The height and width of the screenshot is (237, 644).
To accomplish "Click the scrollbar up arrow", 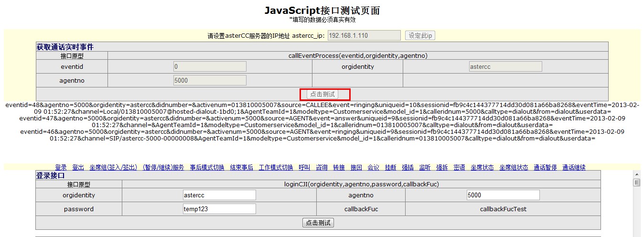I will point(636,174).
